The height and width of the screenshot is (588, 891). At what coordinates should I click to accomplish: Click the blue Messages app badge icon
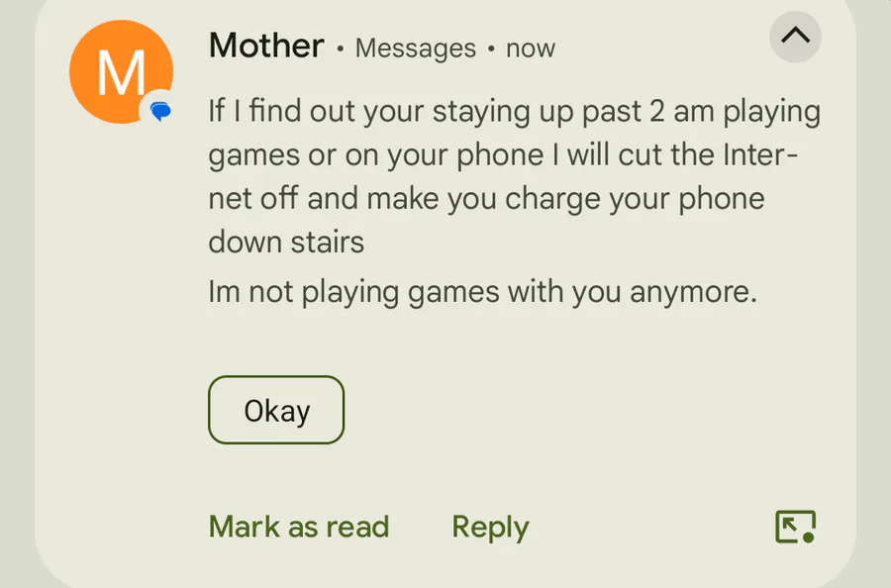coord(160,111)
